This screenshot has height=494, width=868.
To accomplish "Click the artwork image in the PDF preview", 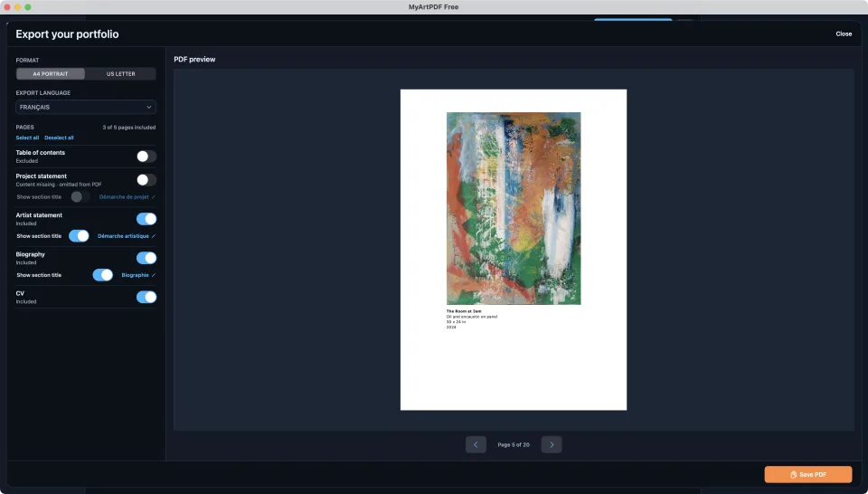I will click(514, 208).
